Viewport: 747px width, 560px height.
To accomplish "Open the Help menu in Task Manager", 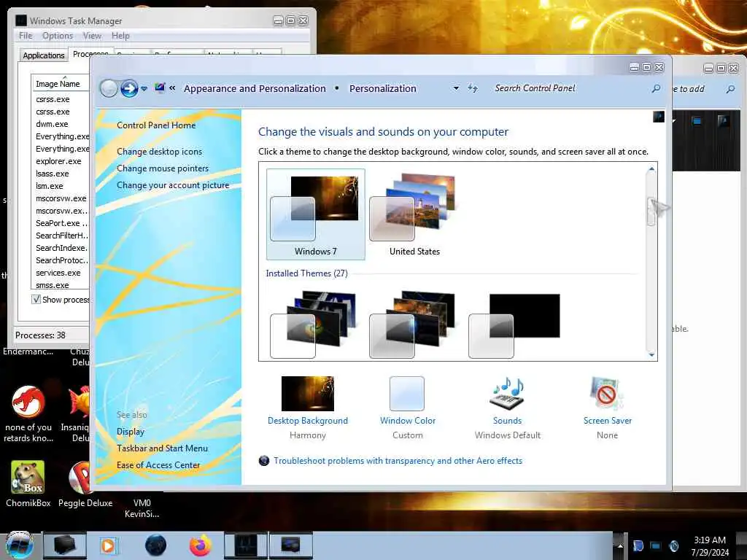I will (120, 36).
